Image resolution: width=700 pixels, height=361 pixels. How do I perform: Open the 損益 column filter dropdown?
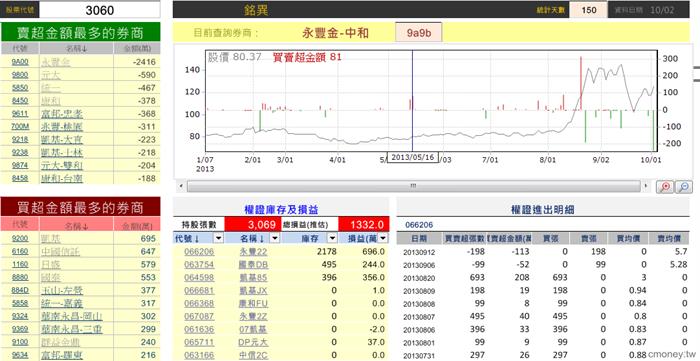(384, 238)
